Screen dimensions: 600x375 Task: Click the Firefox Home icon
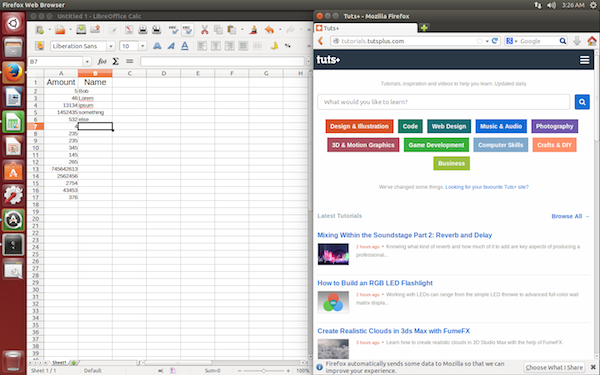pos(592,41)
